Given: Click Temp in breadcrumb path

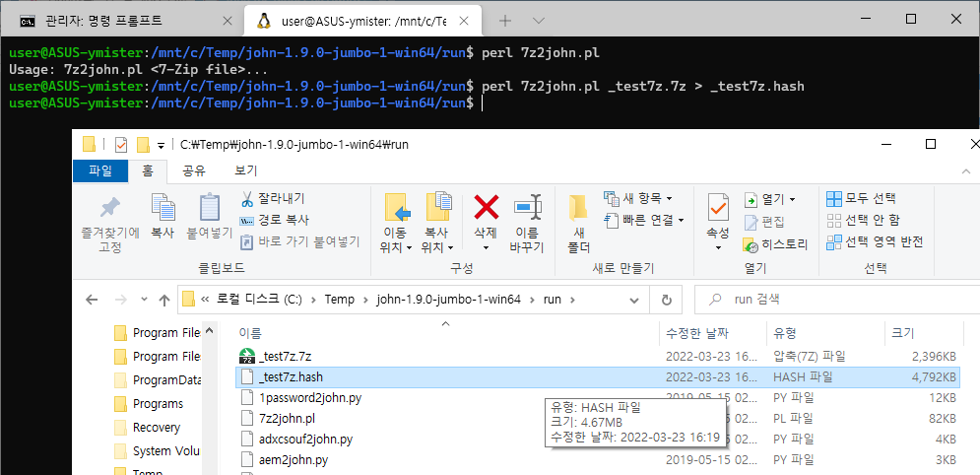Looking at the screenshot, I should point(339,300).
